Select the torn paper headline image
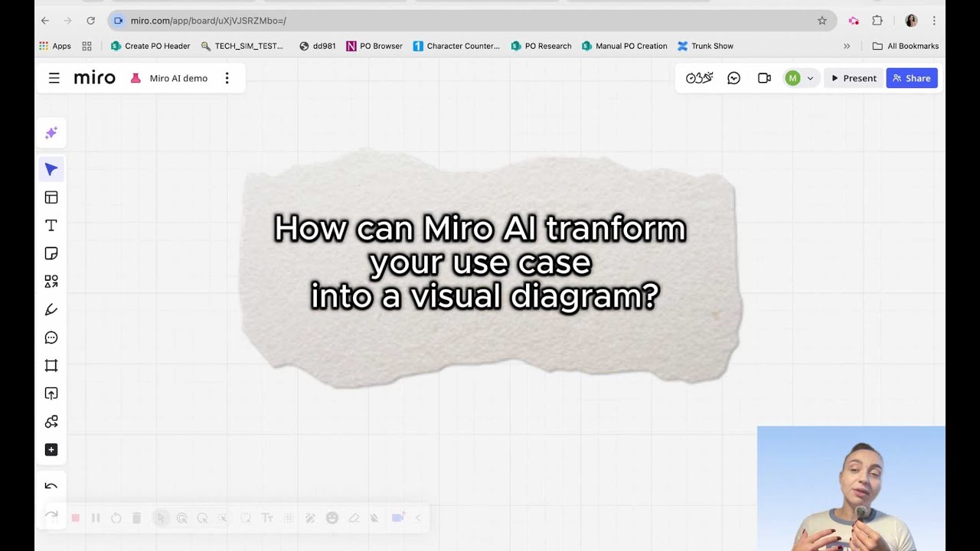This screenshot has width=980, height=551. tap(491, 267)
